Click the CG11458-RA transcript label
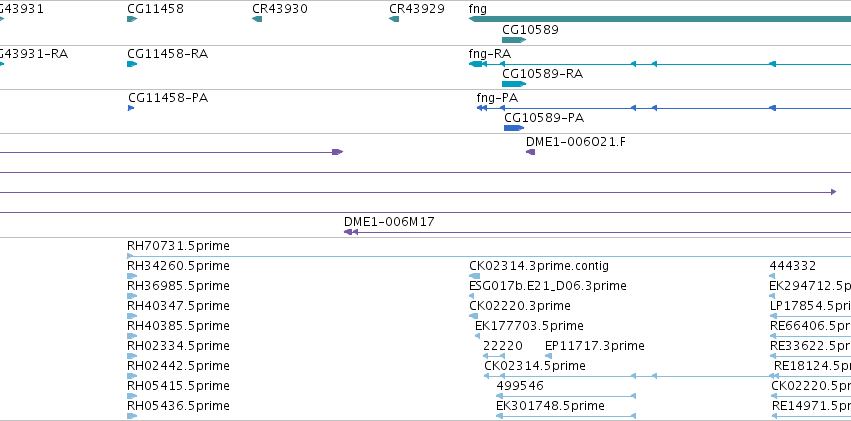Viewport: 851px width, 421px height. [x=167, y=54]
